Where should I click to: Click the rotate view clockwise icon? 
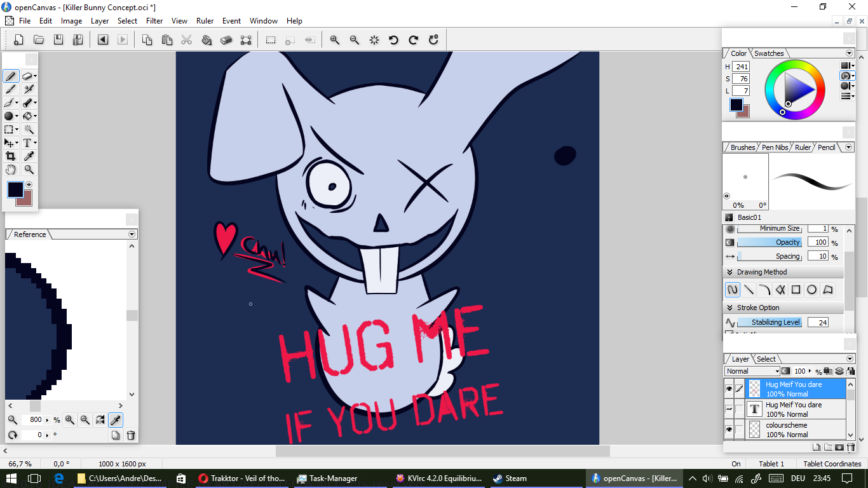point(413,40)
